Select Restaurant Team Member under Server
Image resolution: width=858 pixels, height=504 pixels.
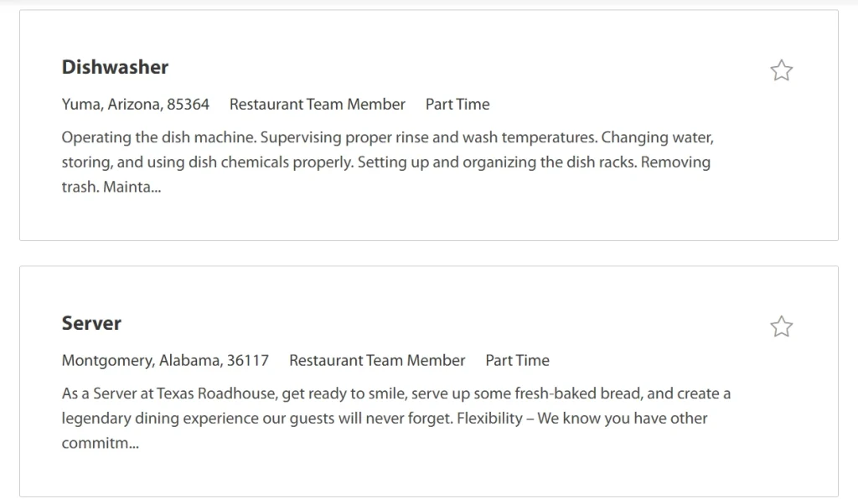377,360
